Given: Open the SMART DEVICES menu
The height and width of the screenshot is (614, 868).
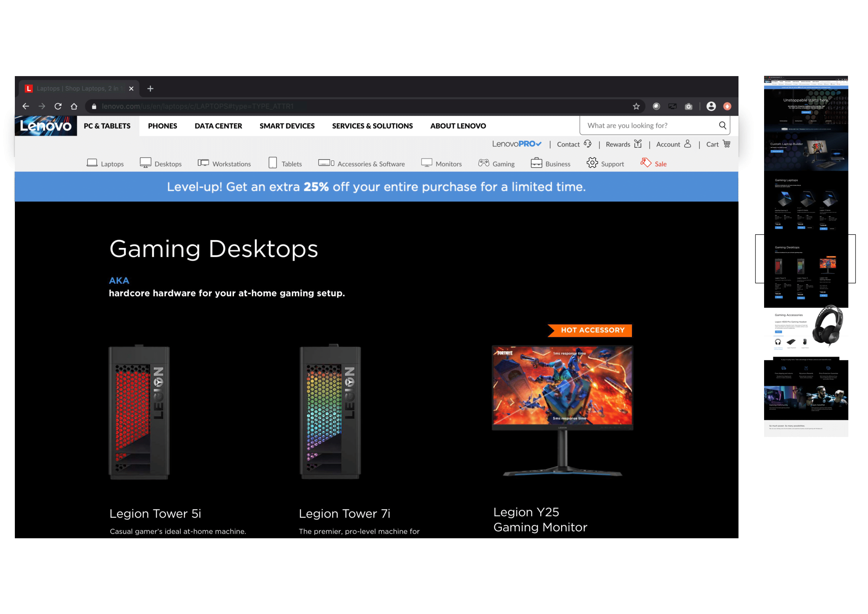Looking at the screenshot, I should tap(286, 126).
